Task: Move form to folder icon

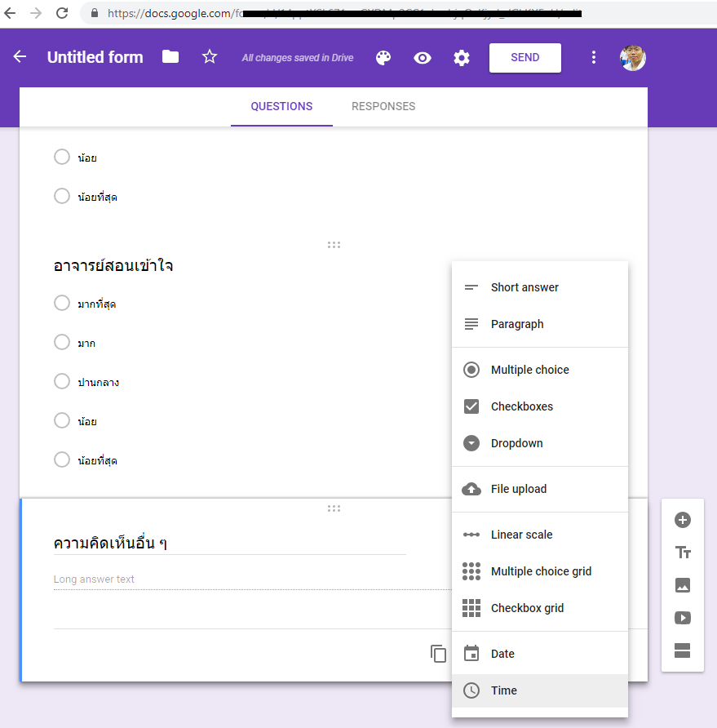Action: 170,57
